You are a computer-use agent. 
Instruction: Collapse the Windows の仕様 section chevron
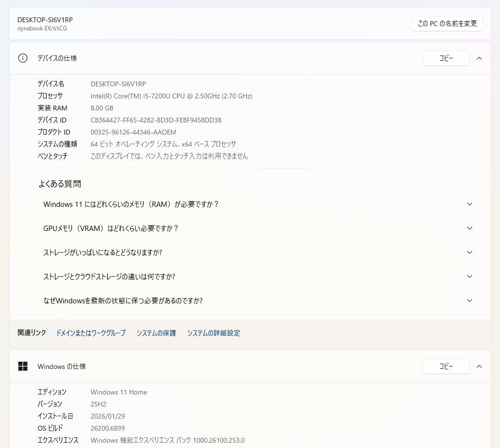coord(479,367)
